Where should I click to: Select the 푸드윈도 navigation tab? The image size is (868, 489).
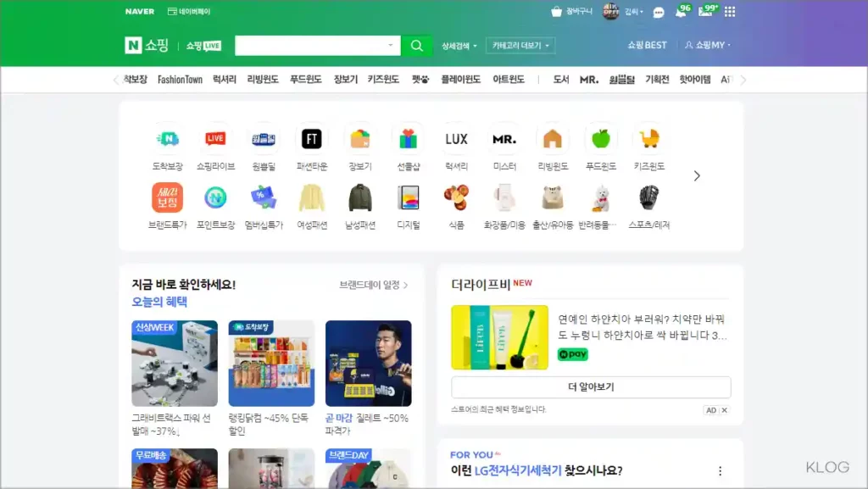pos(305,80)
